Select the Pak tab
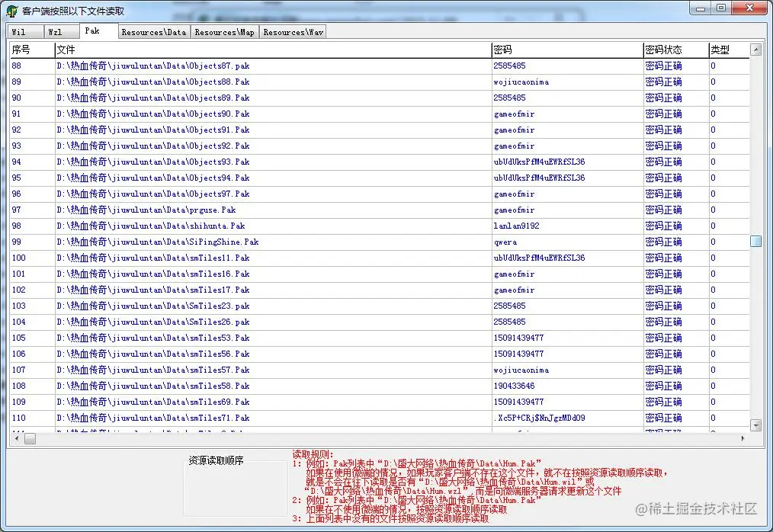Viewport: 773px width, 532px height. pyautogui.click(x=98, y=30)
